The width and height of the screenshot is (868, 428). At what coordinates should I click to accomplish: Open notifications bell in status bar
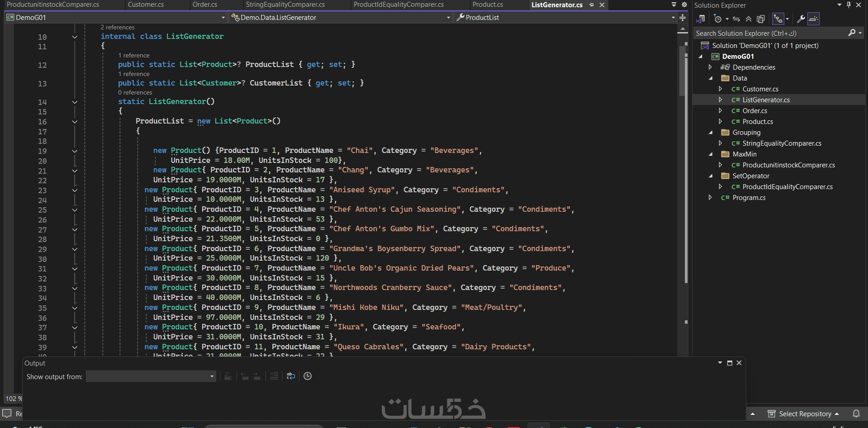point(856,414)
